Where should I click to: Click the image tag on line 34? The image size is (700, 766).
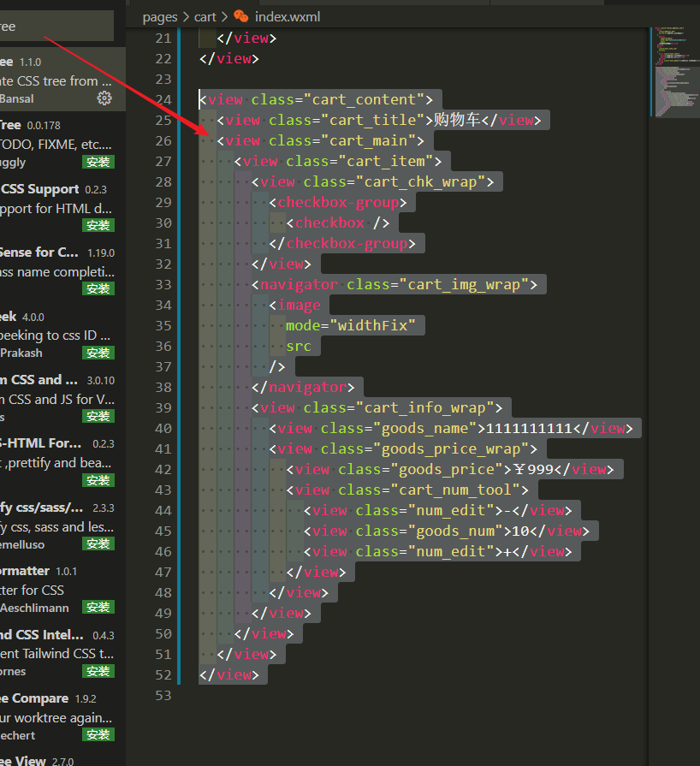295,305
